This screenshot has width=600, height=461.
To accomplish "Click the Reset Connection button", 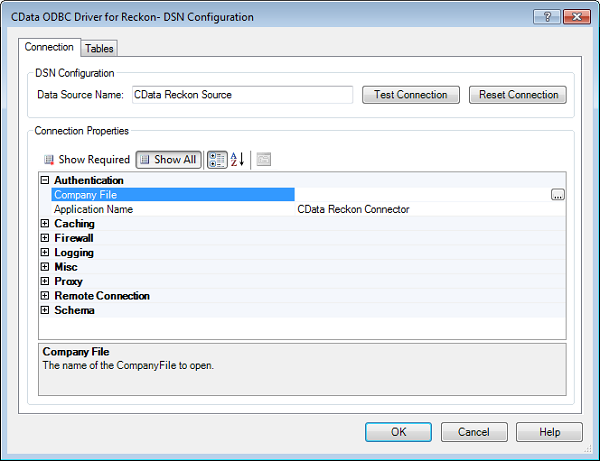I will coord(518,94).
